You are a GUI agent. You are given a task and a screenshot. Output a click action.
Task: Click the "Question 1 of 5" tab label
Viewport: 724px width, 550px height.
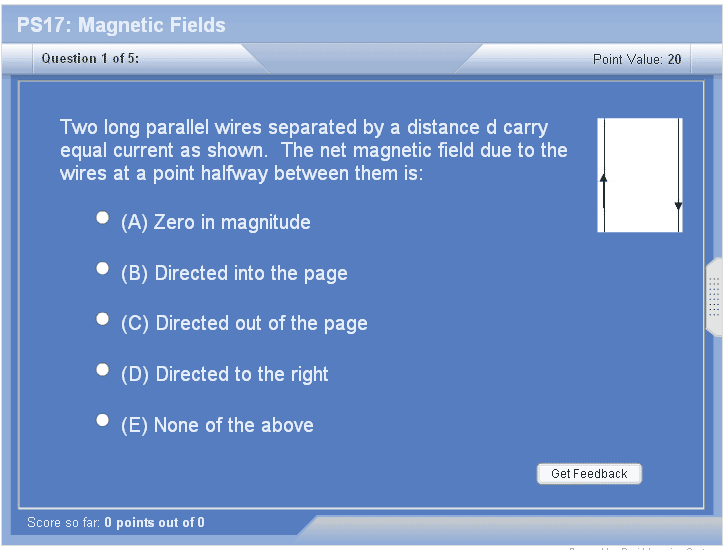coord(90,59)
